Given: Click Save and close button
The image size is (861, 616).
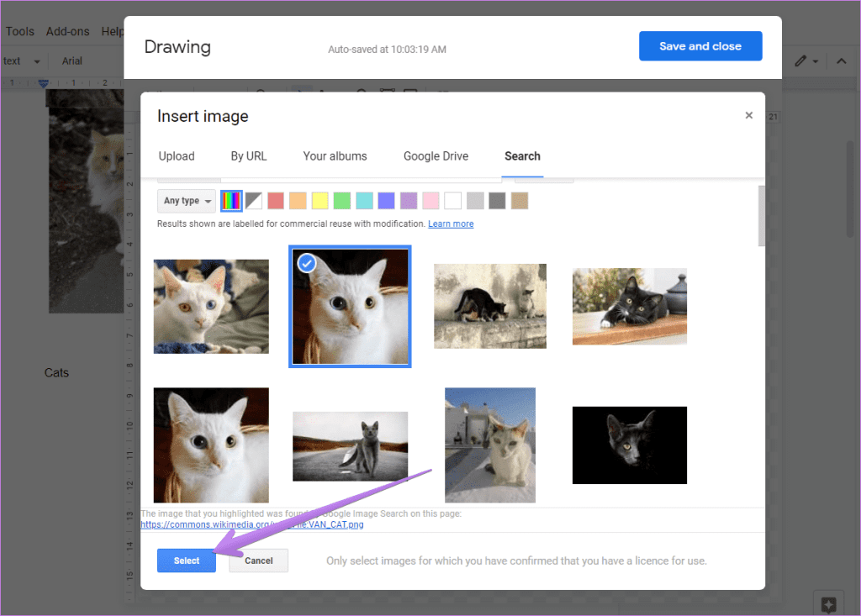Looking at the screenshot, I should coord(700,46).
